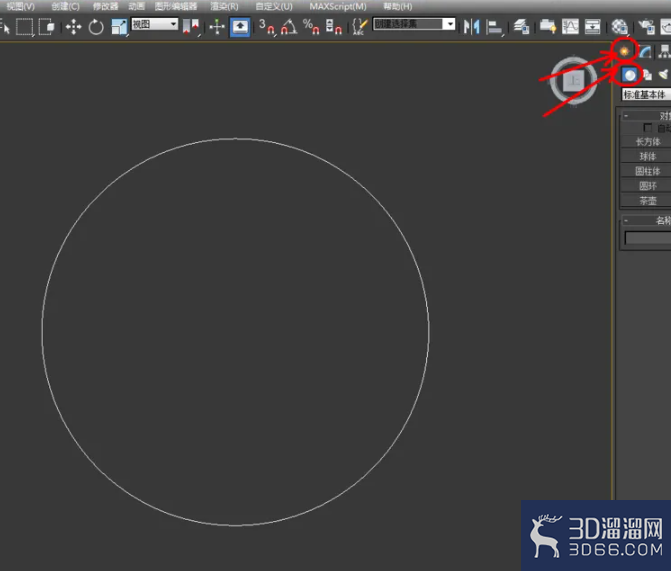Select the Lights category icon
The width and height of the screenshot is (671, 571).
664,75
